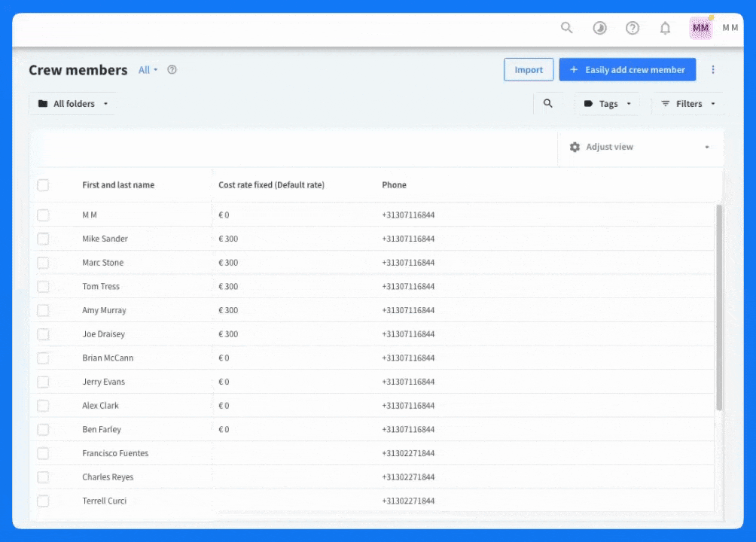Check the box for Brian McCann
Screen dimensions: 756x542
coord(43,358)
